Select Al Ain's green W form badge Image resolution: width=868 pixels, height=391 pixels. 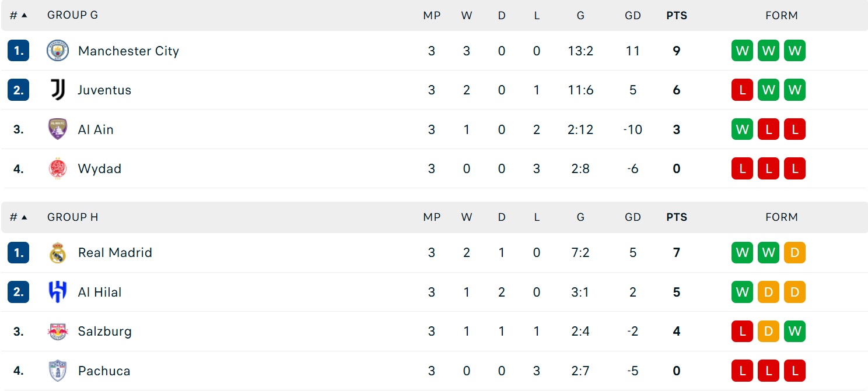click(x=743, y=129)
